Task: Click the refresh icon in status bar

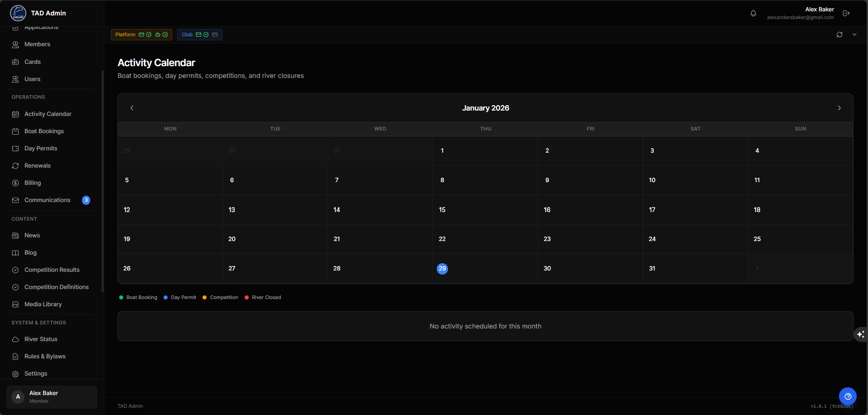Action: pos(839,34)
